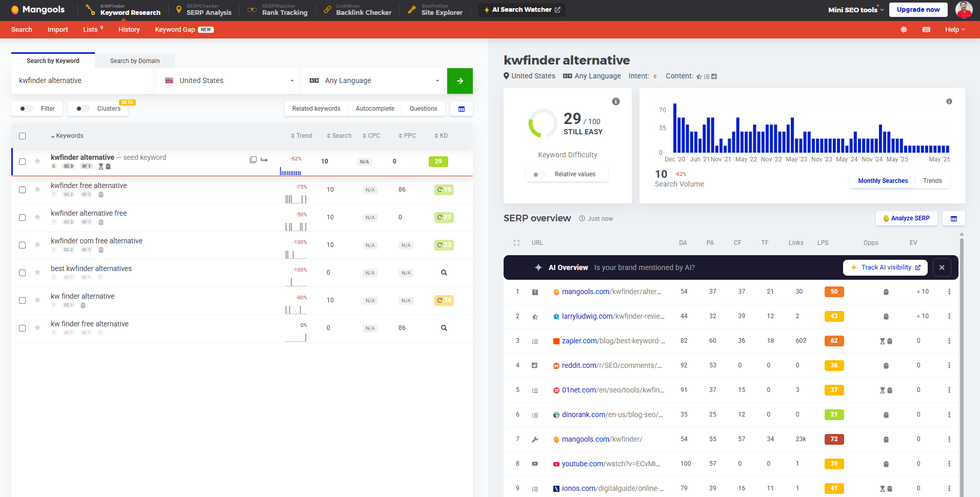Image resolution: width=980 pixels, height=497 pixels.
Task: Open more options for the zapier.com result
Action: point(949,341)
